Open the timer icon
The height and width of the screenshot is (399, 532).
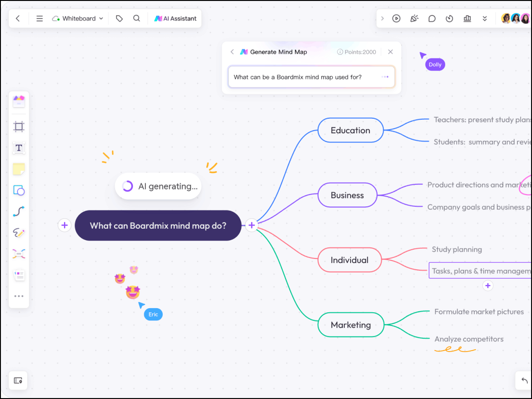click(x=449, y=18)
